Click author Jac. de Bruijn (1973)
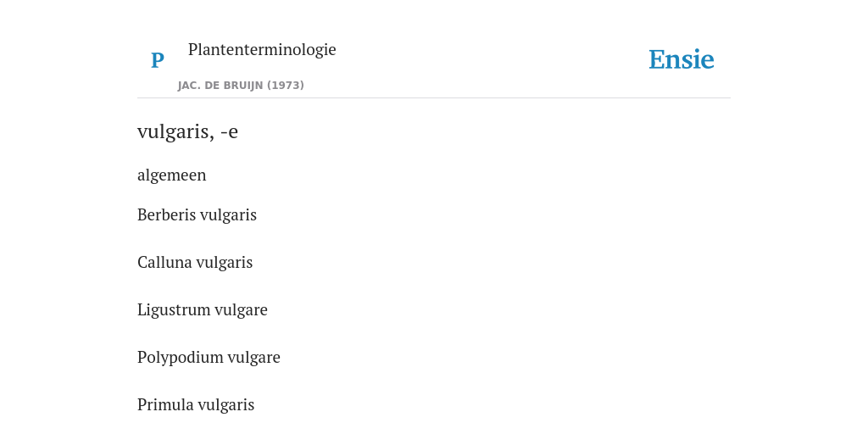The image size is (868, 434). (241, 86)
